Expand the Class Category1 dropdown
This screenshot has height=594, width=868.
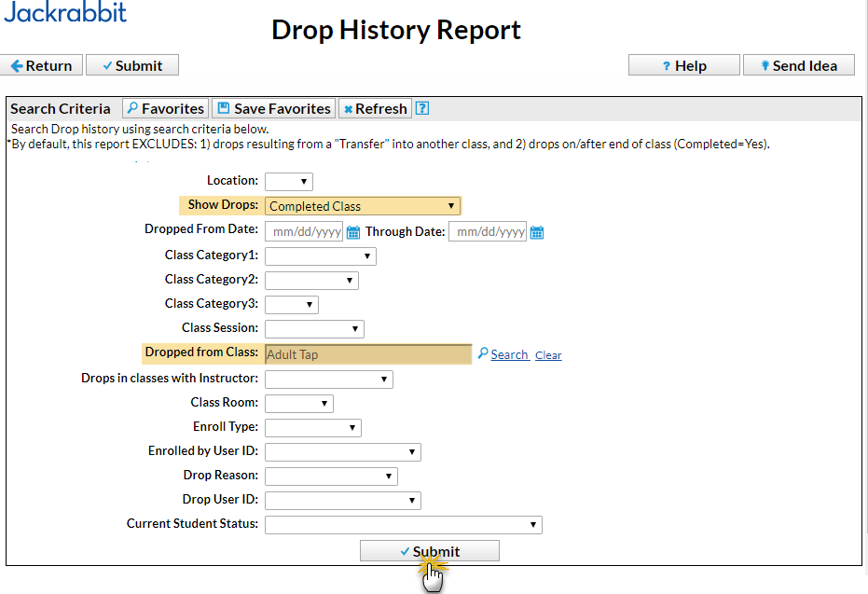[x=321, y=256]
